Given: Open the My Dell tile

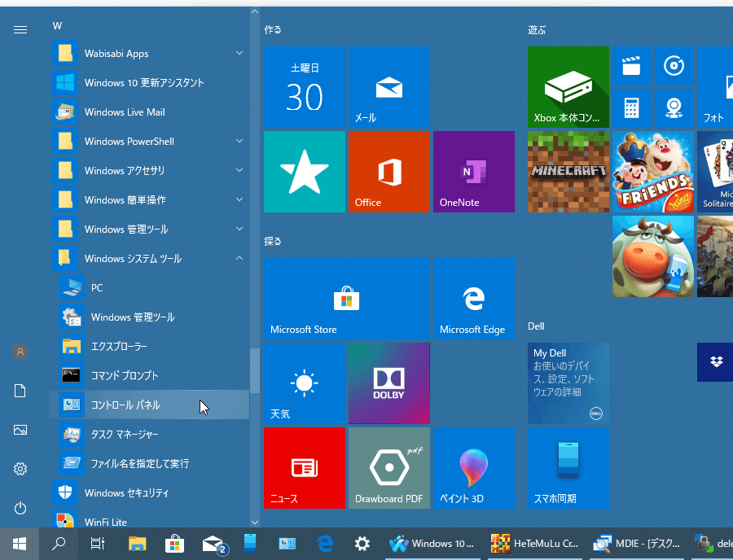Looking at the screenshot, I should [x=568, y=383].
